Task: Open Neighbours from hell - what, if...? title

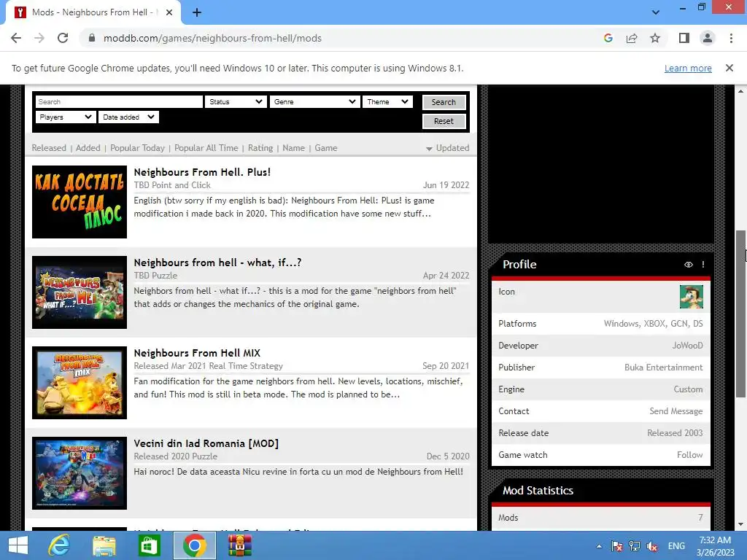Action: [x=217, y=262]
